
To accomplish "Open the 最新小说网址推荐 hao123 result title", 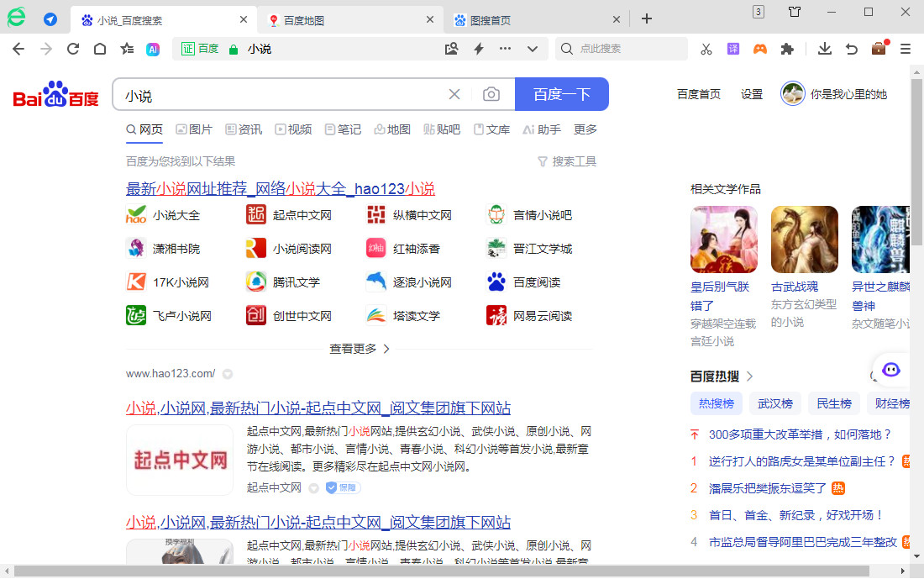I will (281, 189).
